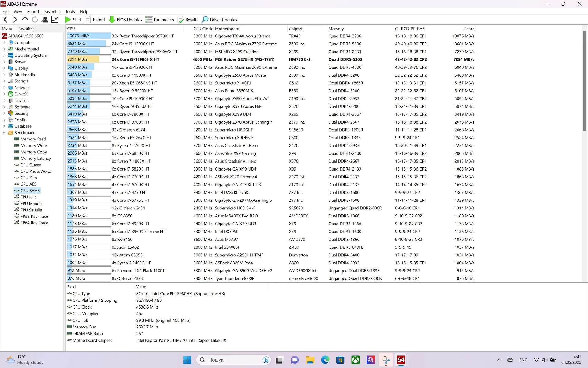Expand the Security tree node

tap(4, 113)
